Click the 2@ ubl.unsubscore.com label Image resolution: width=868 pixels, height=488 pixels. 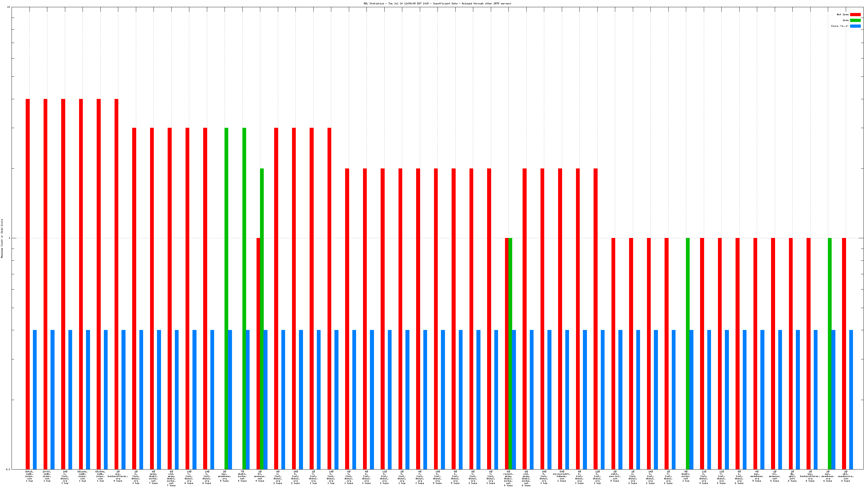(x=845, y=476)
